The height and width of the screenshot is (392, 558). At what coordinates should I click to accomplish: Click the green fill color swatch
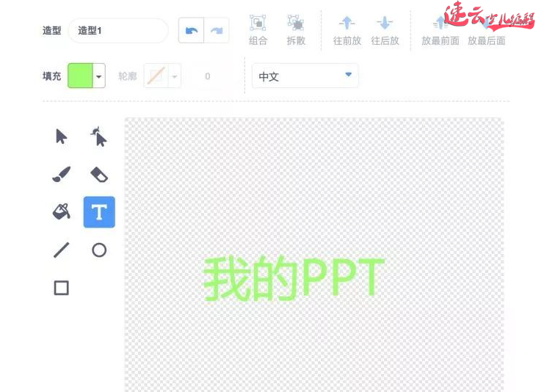click(x=80, y=76)
